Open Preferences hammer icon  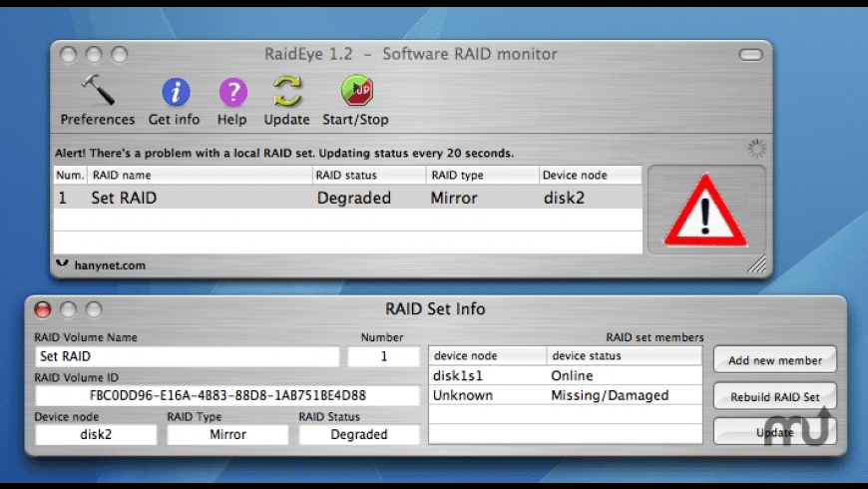97,94
